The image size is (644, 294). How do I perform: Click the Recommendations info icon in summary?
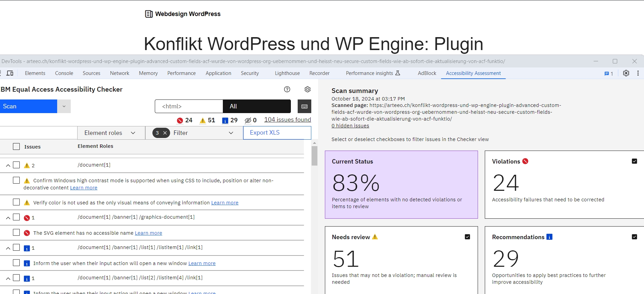pos(549,237)
